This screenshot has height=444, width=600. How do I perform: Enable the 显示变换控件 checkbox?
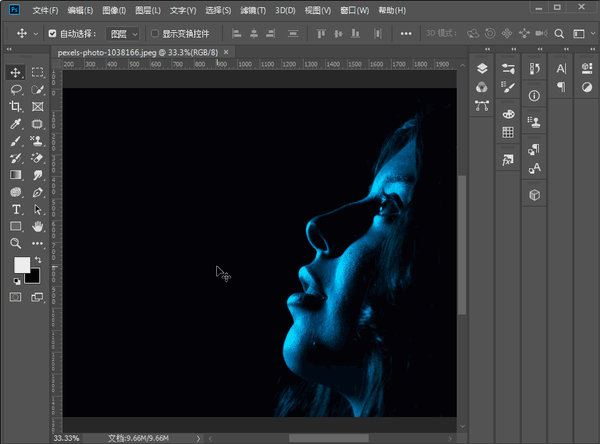click(153, 33)
